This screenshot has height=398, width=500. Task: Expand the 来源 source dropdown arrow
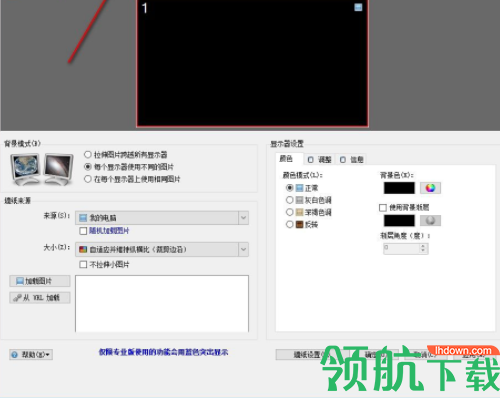point(243,218)
